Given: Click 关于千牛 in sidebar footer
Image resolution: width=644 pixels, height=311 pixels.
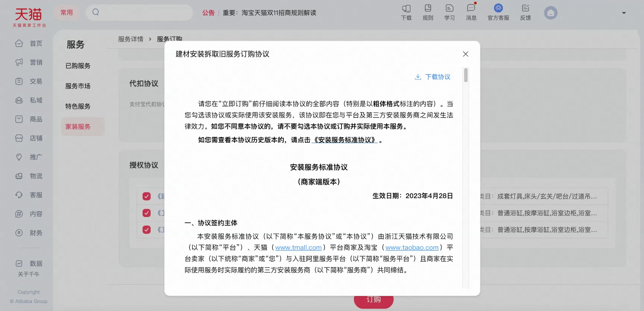Looking at the screenshot, I should coord(29,274).
